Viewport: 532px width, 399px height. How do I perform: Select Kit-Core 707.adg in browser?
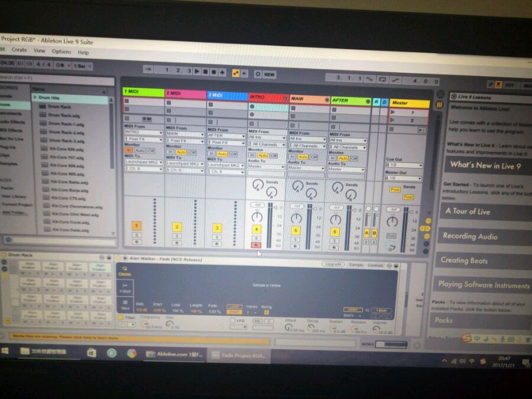pyautogui.click(x=66, y=158)
